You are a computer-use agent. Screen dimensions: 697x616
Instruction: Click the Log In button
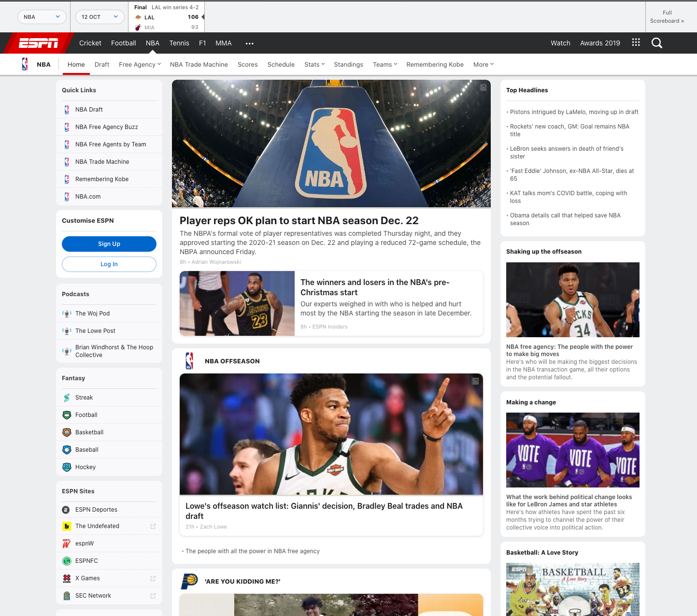(x=109, y=264)
